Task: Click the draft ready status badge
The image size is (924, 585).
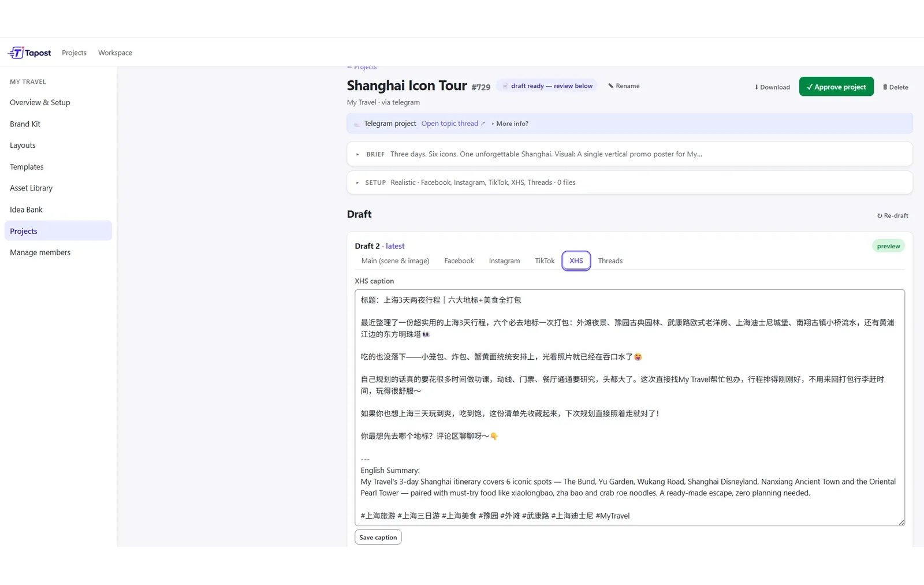Action: tap(547, 86)
